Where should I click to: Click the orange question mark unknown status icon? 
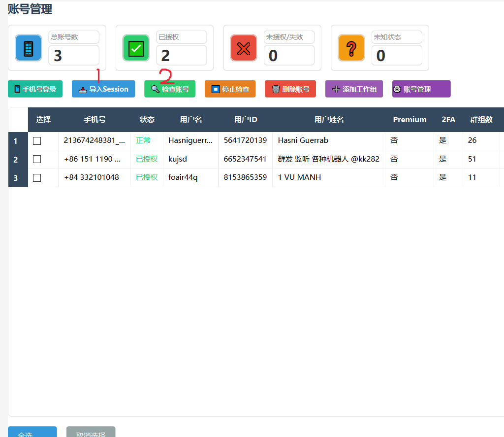(351, 48)
